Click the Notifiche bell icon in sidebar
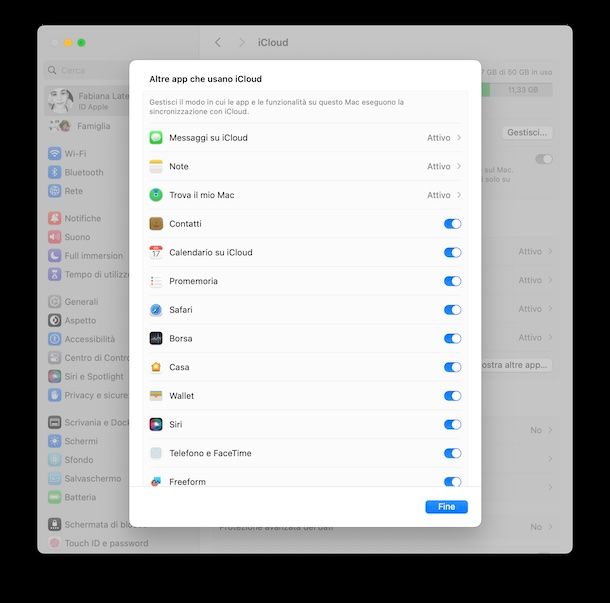 pos(54,218)
